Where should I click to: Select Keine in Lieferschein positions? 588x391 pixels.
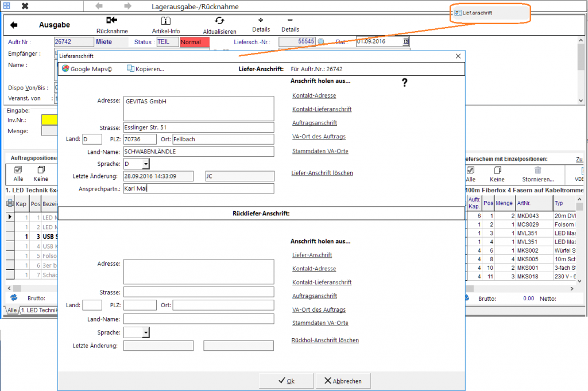(497, 175)
